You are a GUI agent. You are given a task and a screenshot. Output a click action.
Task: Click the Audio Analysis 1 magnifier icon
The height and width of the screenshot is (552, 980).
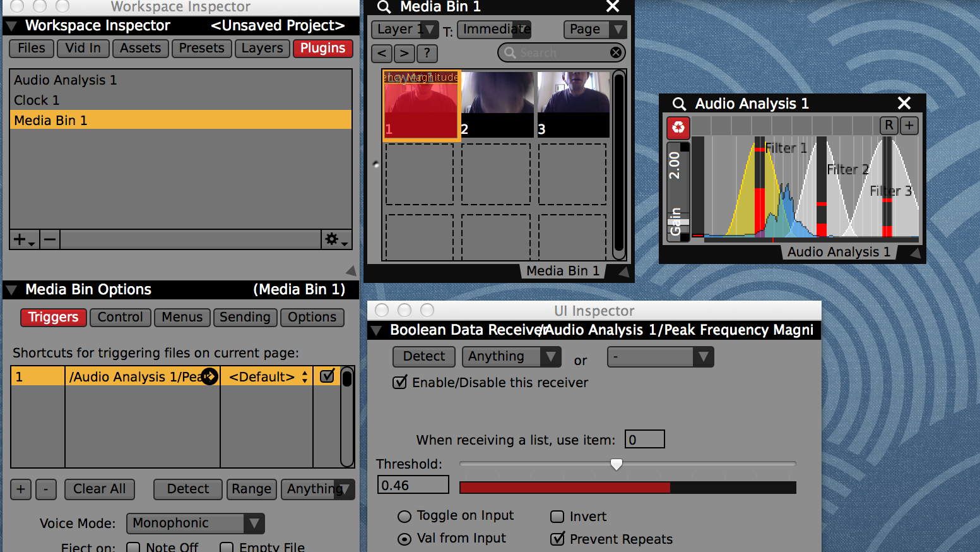coord(679,104)
